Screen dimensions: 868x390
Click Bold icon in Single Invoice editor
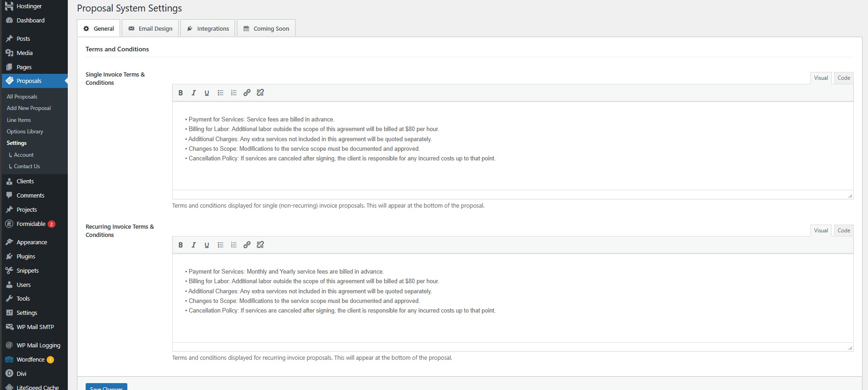click(180, 93)
